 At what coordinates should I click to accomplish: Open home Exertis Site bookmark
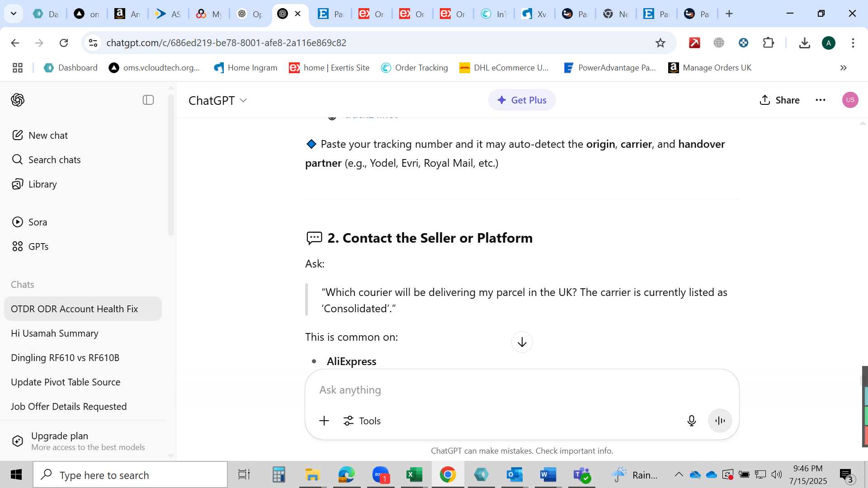tap(329, 68)
